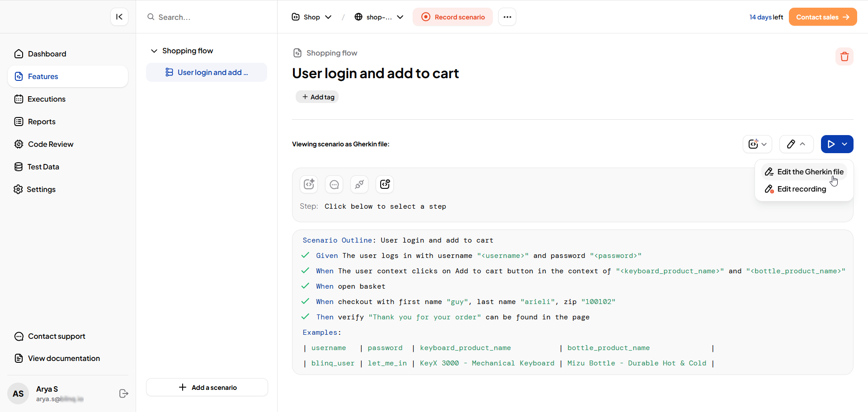
Task: Click the Examples: heading
Action: coord(322,332)
